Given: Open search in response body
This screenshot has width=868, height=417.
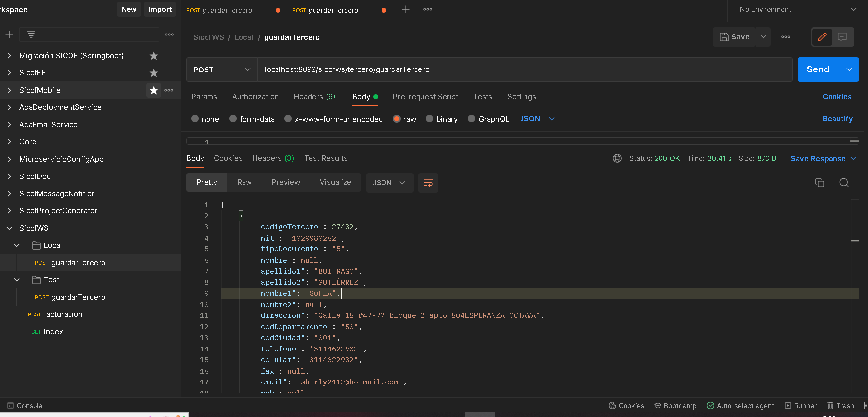Looking at the screenshot, I should click(x=844, y=183).
